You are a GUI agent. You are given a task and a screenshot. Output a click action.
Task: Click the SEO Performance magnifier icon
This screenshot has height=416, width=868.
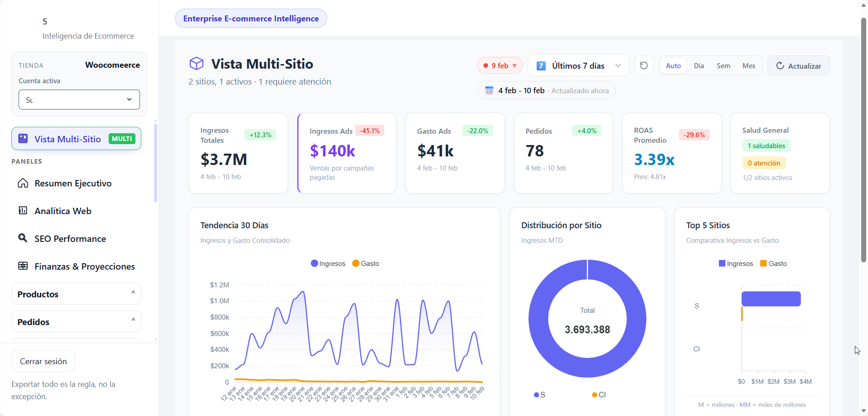(23, 238)
